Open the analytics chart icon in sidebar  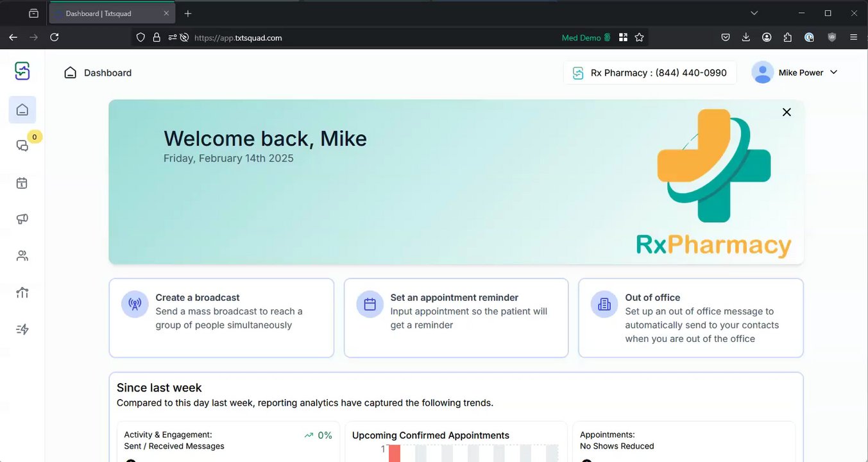(x=22, y=293)
